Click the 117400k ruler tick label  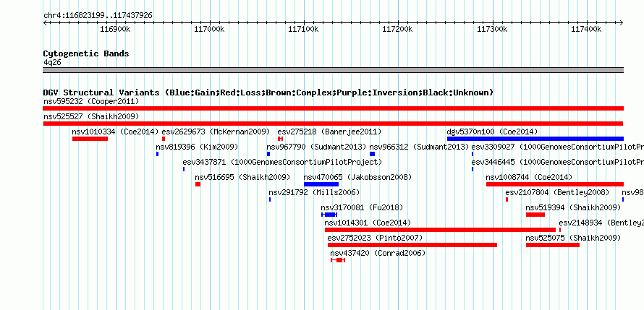[x=586, y=29]
